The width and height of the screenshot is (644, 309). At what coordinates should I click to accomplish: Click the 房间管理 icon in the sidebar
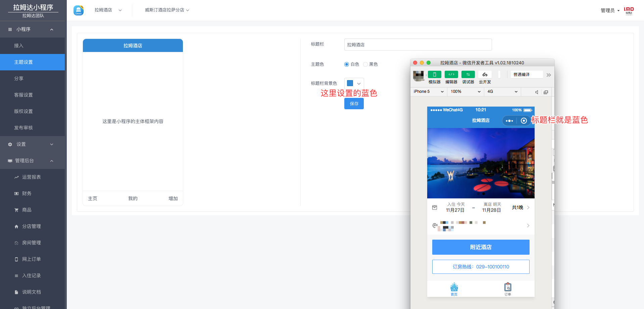(16, 243)
